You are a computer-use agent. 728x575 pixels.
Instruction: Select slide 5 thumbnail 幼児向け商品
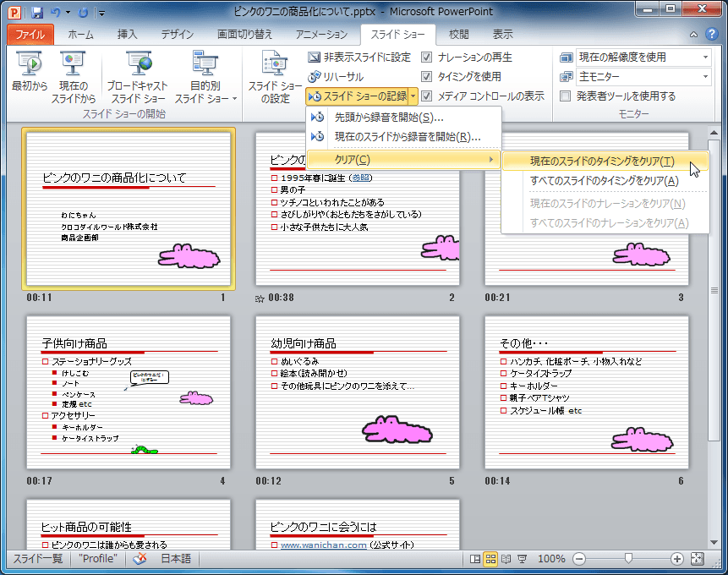pyautogui.click(x=358, y=392)
